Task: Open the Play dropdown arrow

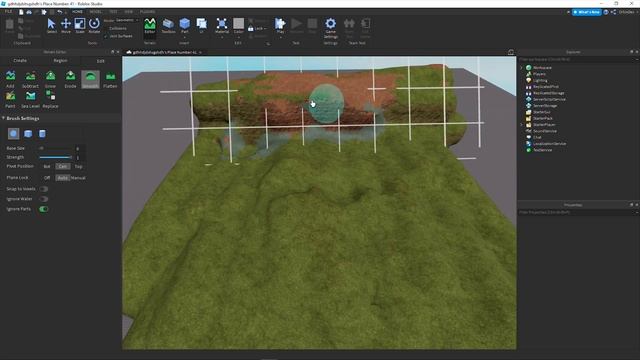Action: 280,37
